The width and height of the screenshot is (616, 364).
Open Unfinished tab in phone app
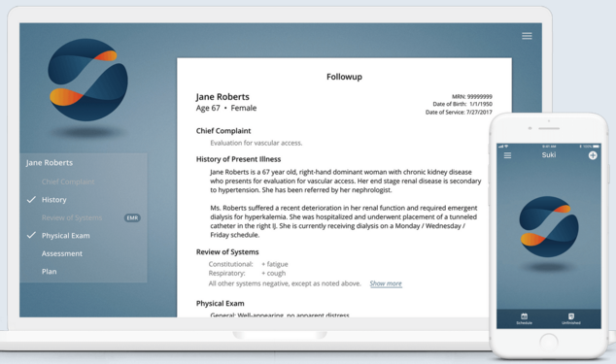coord(571,318)
